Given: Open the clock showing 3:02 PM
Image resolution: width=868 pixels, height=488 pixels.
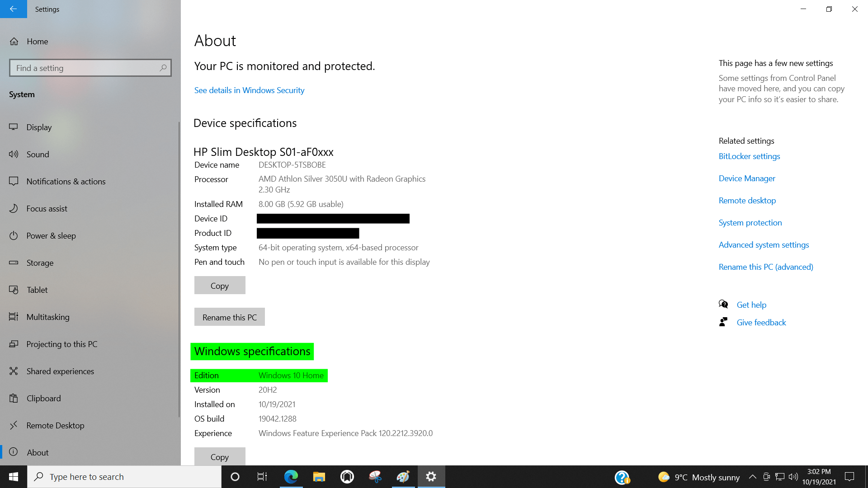Looking at the screenshot, I should point(819,477).
